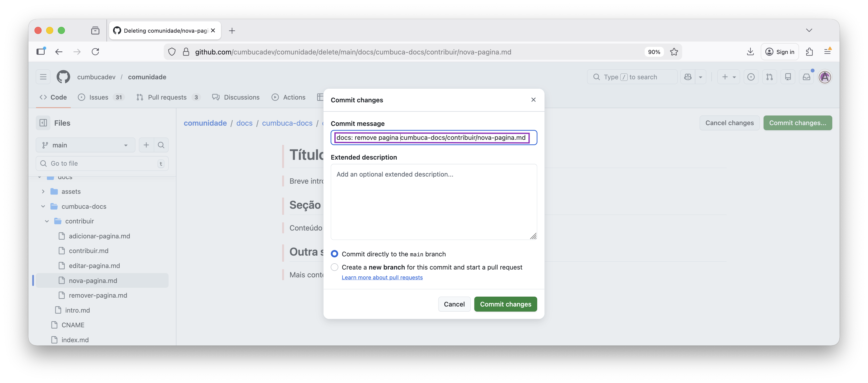View site security lock info
Viewport: 868px width, 383px height.
click(186, 52)
